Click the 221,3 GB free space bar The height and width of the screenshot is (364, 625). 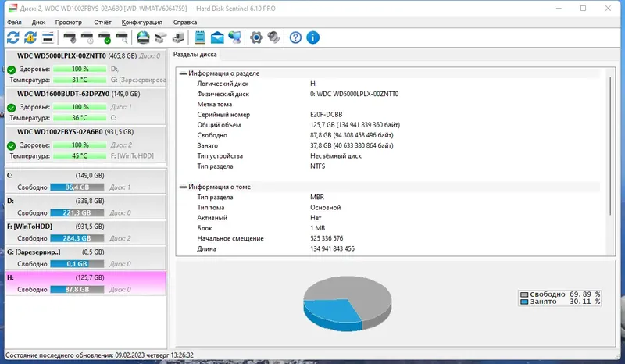77,213
